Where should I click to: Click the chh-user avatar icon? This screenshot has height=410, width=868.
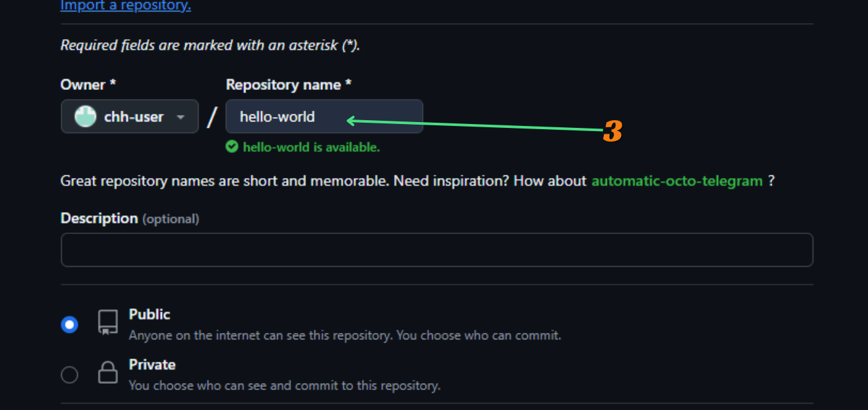[x=85, y=117]
